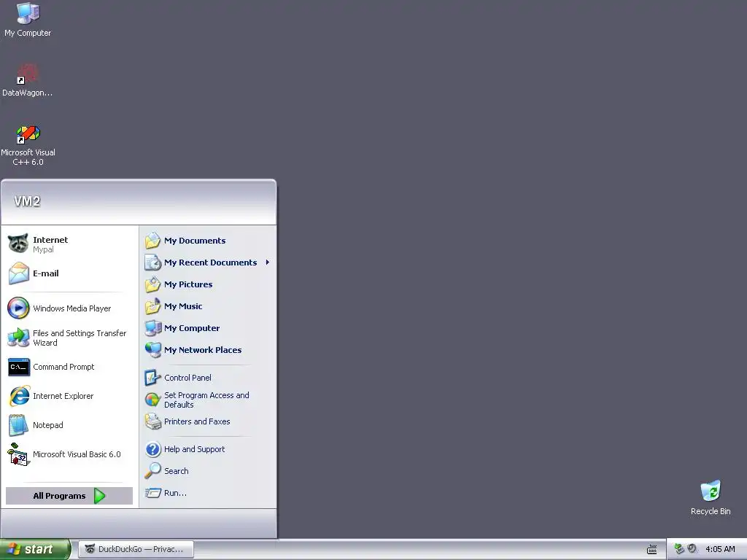Open Windows Media Player

point(70,308)
